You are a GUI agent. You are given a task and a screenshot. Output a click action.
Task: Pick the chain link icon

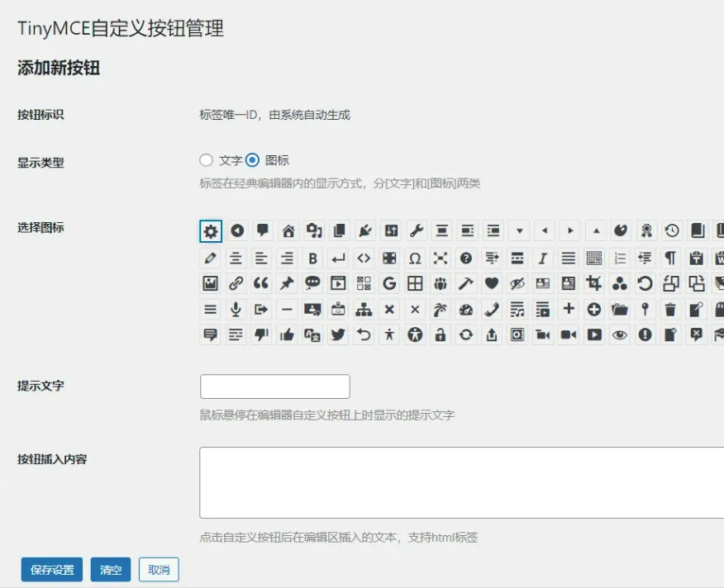point(236,283)
